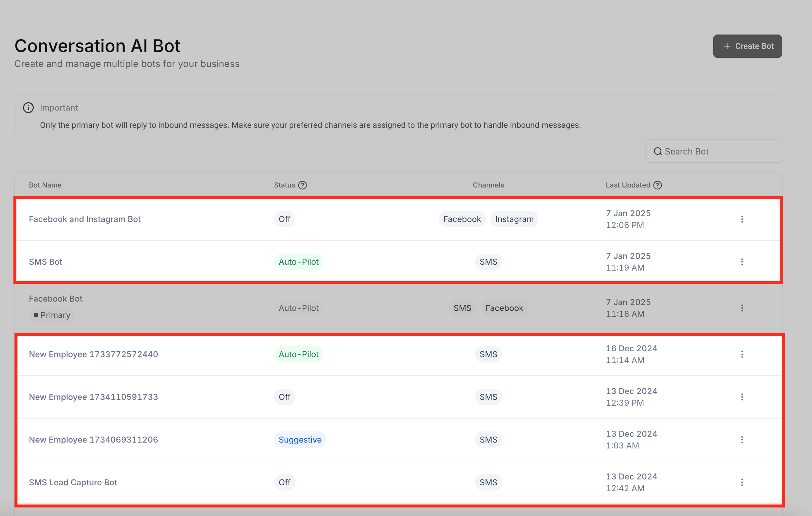Click into the Search Bot field
812x516 pixels.
(718, 152)
